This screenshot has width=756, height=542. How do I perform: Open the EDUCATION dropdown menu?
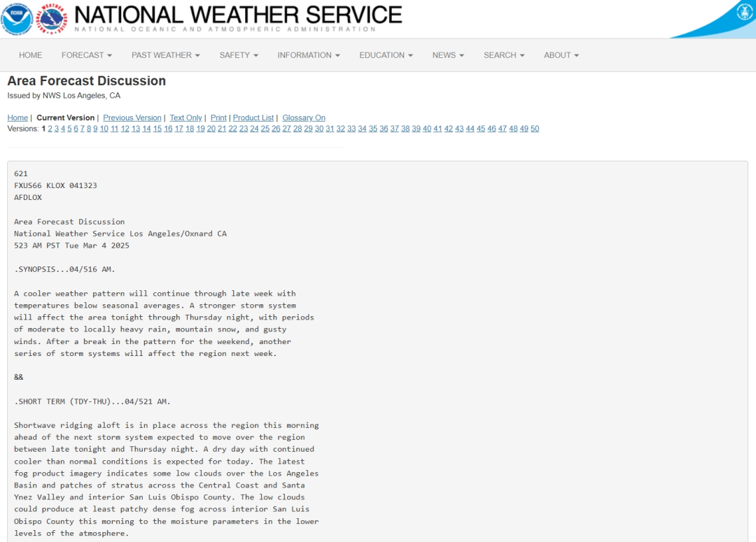click(386, 55)
